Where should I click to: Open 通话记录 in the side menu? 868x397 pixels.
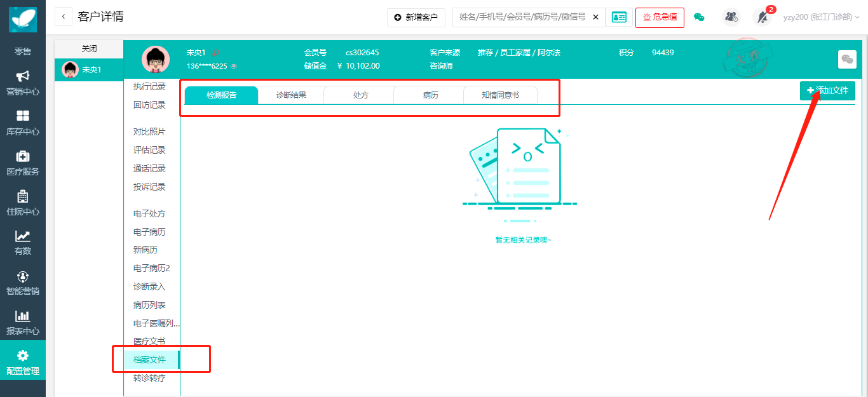(x=149, y=168)
